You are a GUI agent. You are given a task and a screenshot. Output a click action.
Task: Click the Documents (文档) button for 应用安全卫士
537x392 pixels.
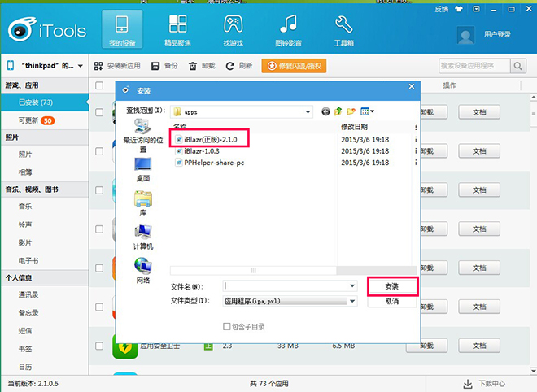(479, 346)
